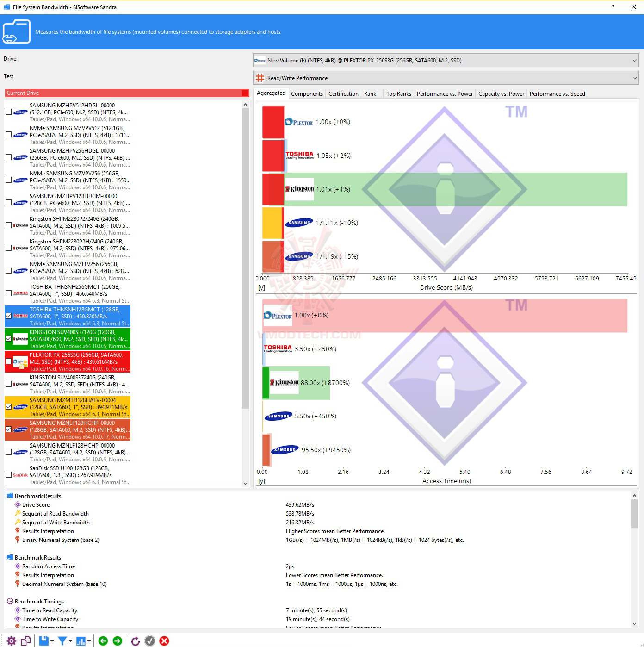The width and height of the screenshot is (644, 647).
Task: Uncheck the TOSHIBA THNSNH128GMCT drive checkbox
Action: coord(9,316)
